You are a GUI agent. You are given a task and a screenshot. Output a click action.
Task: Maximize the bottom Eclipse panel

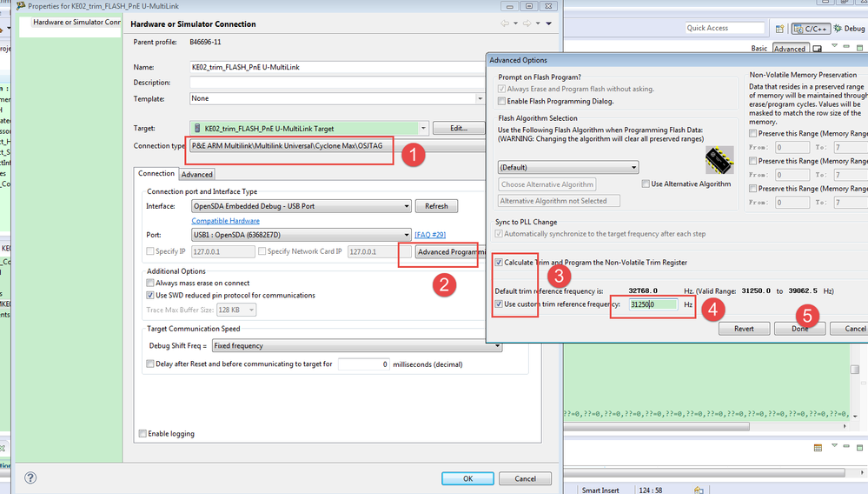click(859, 446)
